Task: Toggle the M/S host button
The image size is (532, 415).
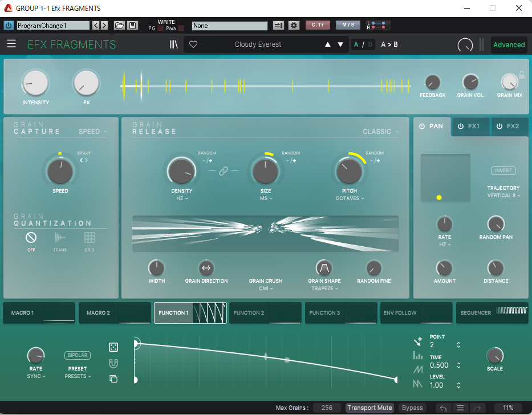Action: pyautogui.click(x=348, y=25)
